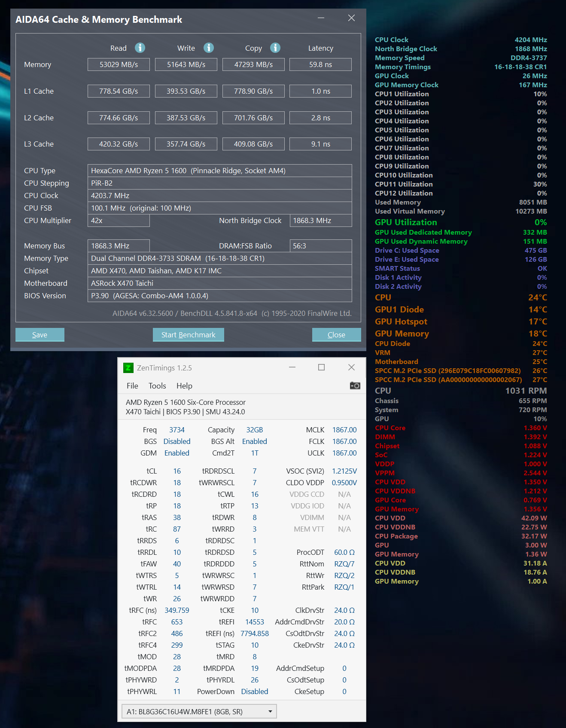
Task: Click the DIMM 1.392 V sensor line
Action: [461, 437]
